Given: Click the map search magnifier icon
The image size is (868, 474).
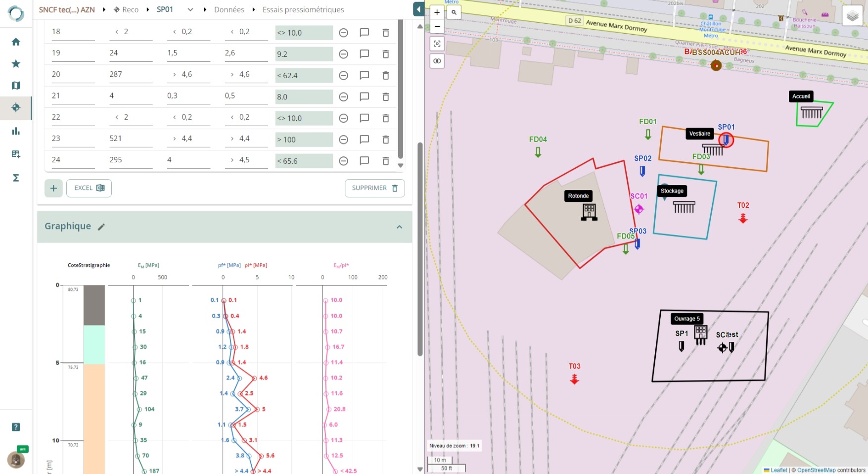Looking at the screenshot, I should click(x=454, y=13).
